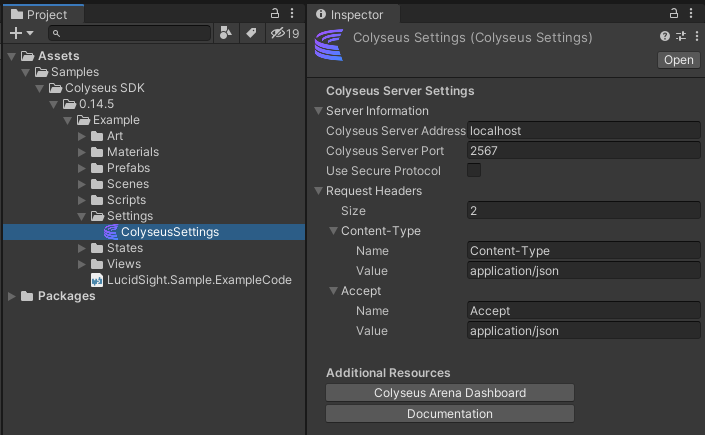
Task: Open the Colyseus Arena Dashboard button
Action: click(x=450, y=393)
